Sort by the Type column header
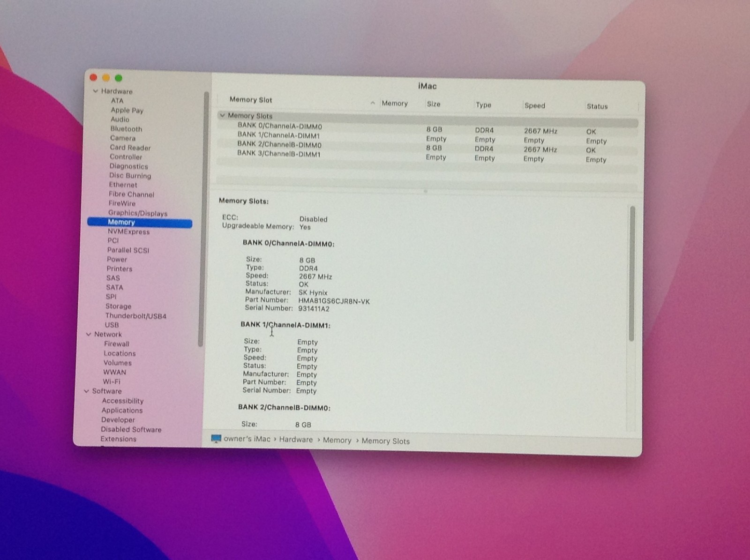This screenshot has width=750, height=560. pos(483,105)
